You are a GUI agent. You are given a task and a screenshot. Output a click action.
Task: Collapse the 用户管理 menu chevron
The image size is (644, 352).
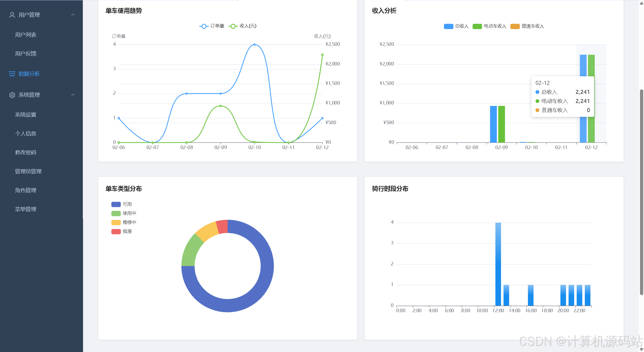coord(73,15)
